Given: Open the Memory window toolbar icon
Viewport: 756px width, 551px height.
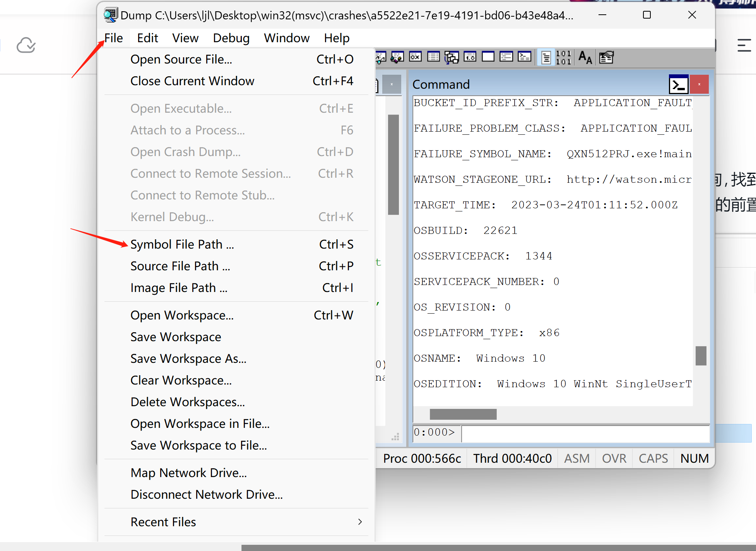Looking at the screenshot, I should coord(433,57).
